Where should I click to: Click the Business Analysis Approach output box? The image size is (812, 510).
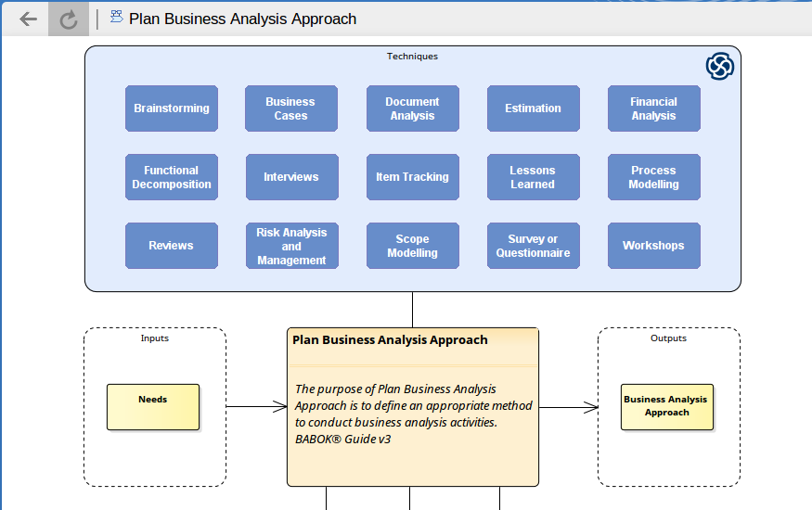666,407
